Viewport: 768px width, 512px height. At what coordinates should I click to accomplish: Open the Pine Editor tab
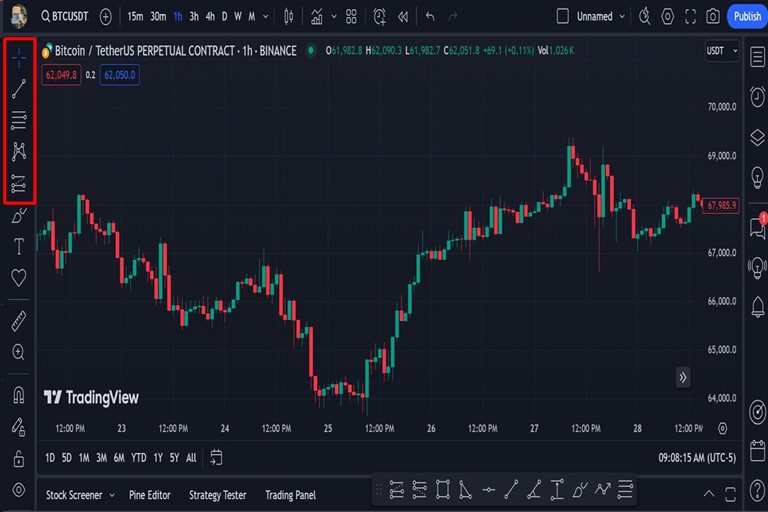pos(149,495)
